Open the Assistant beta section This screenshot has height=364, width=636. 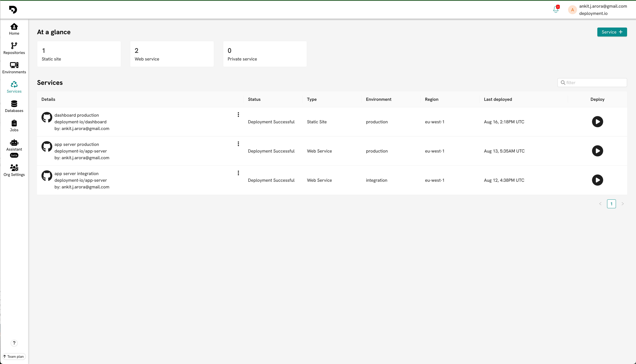tap(14, 148)
